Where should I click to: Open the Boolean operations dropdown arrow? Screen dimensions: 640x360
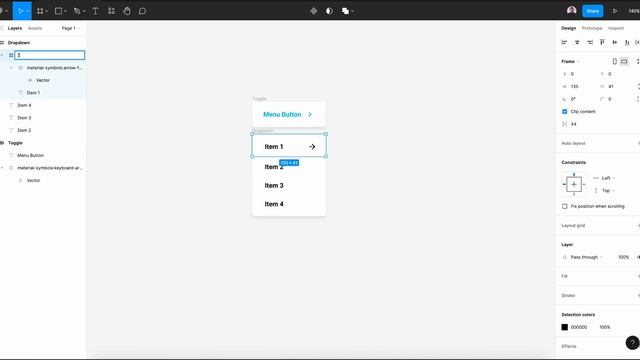pos(352,11)
